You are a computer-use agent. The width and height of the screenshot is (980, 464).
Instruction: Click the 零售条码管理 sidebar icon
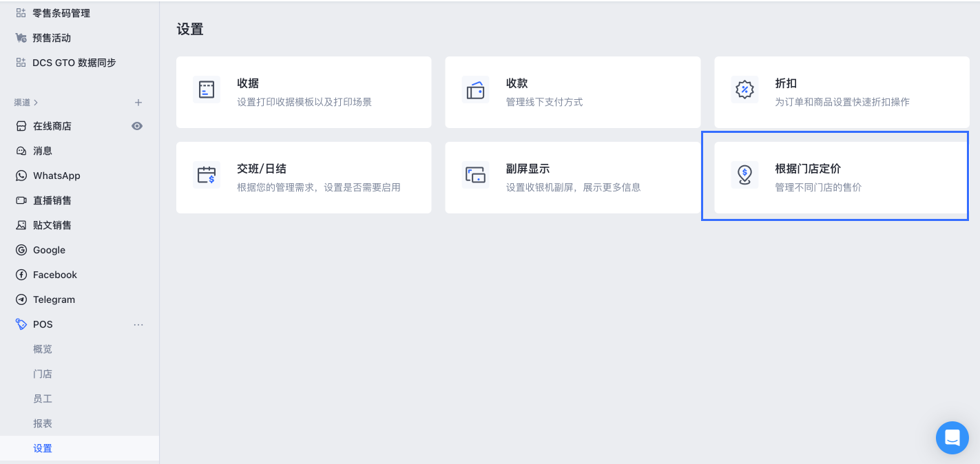coord(21,13)
